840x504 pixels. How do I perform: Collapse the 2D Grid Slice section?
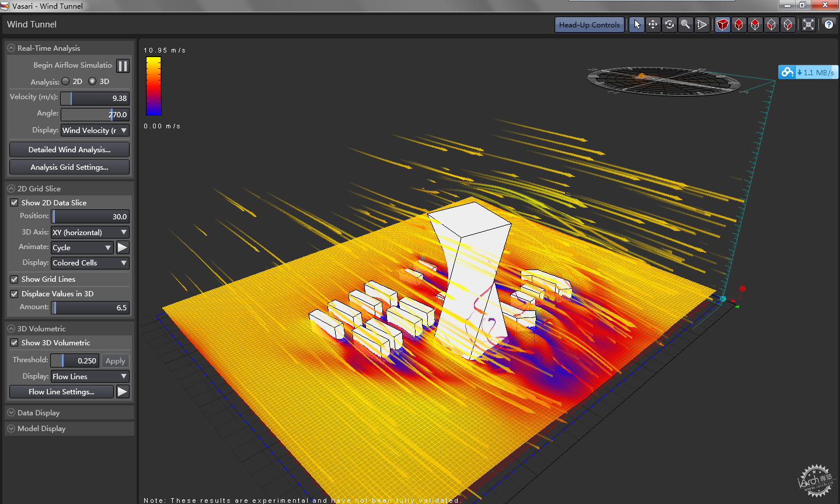11,188
